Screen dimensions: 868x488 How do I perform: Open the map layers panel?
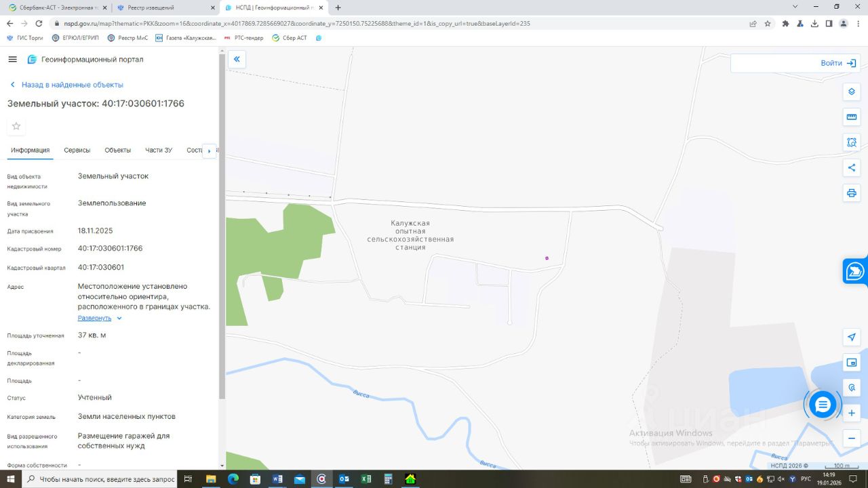click(x=852, y=91)
